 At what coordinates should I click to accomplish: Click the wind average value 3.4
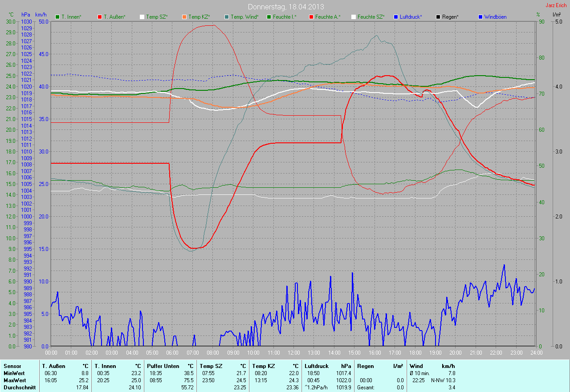click(x=452, y=388)
